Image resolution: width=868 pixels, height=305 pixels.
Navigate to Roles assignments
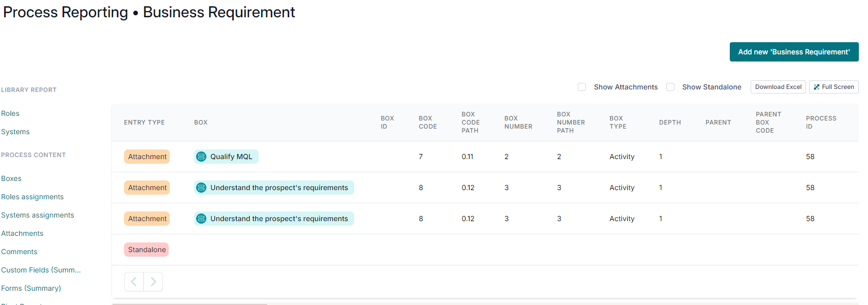(x=33, y=197)
